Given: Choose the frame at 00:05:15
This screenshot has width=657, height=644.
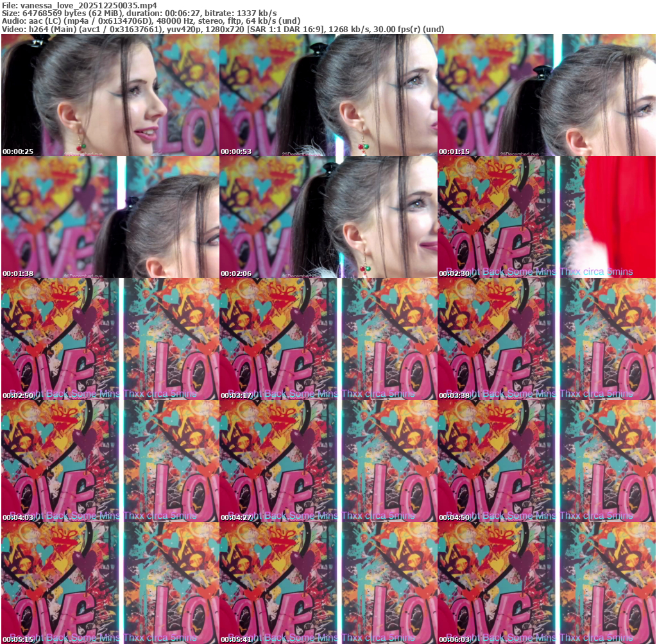Looking at the screenshot, I should click(x=110, y=583).
